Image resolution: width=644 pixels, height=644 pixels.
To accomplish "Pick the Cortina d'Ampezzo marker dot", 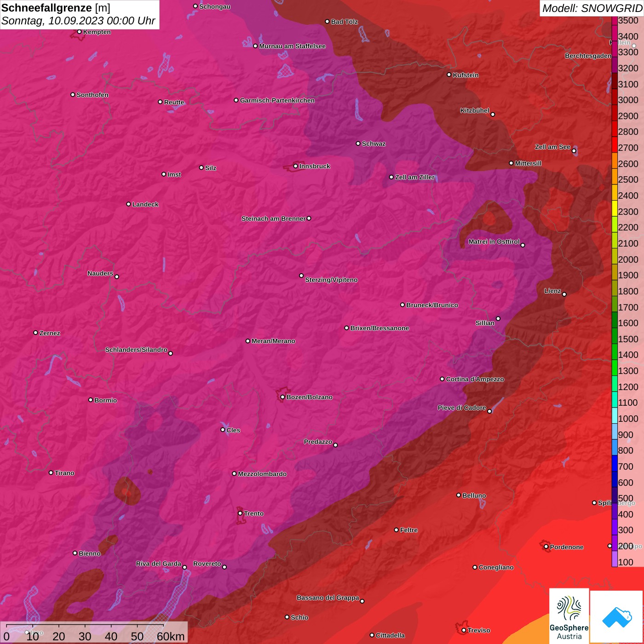I will pos(442,379).
